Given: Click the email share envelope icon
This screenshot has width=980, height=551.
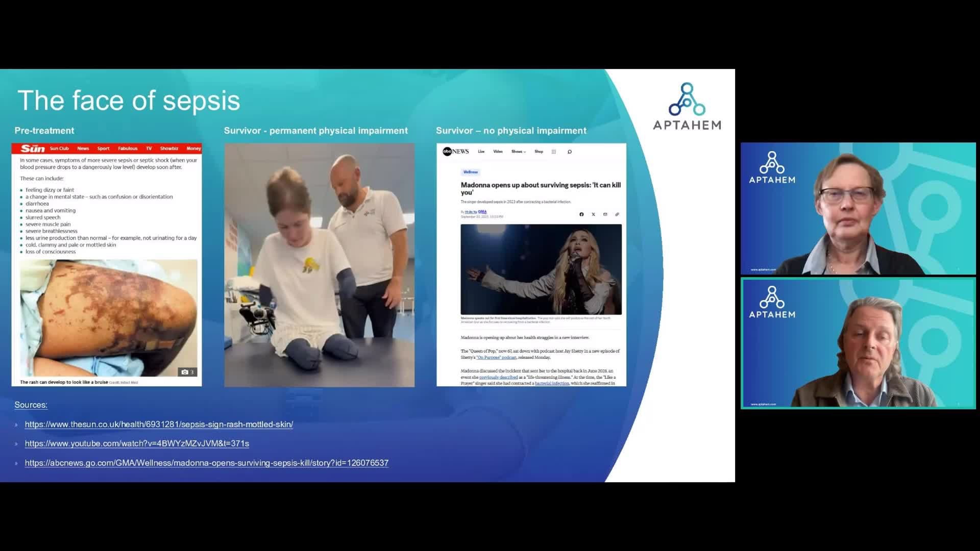Looking at the screenshot, I should (605, 215).
